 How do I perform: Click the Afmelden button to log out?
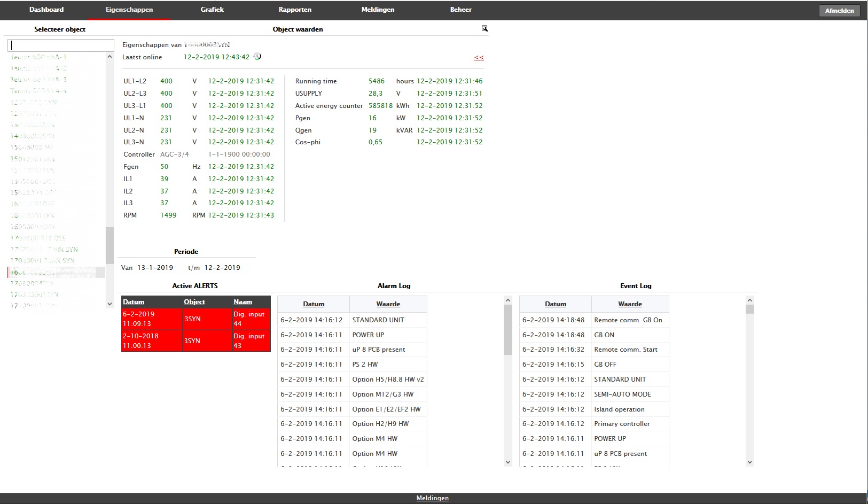point(839,10)
